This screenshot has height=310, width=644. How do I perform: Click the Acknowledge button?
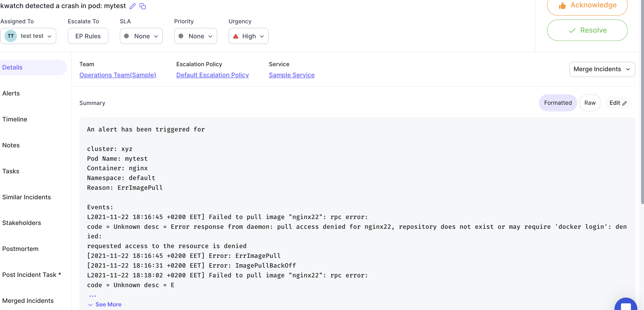point(587,5)
